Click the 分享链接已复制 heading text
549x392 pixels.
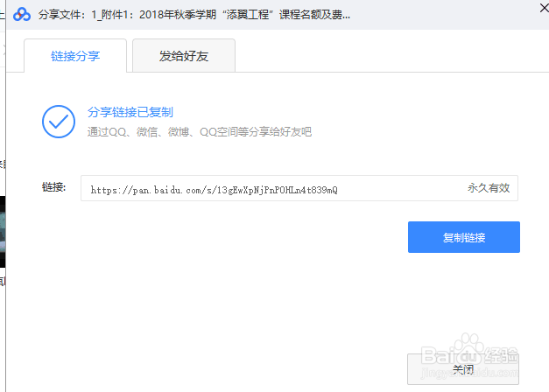pyautogui.click(x=130, y=112)
